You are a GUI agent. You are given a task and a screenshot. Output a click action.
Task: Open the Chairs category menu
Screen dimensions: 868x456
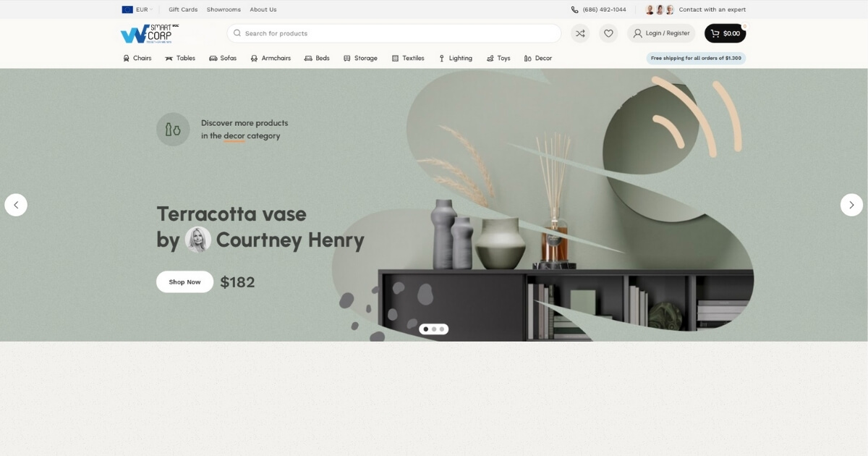pos(137,58)
